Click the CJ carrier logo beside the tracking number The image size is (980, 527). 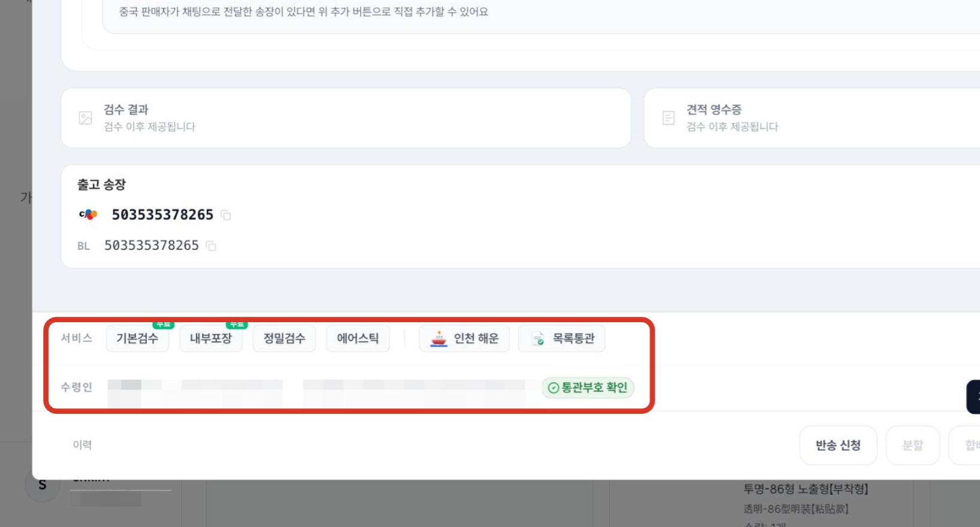(88, 214)
